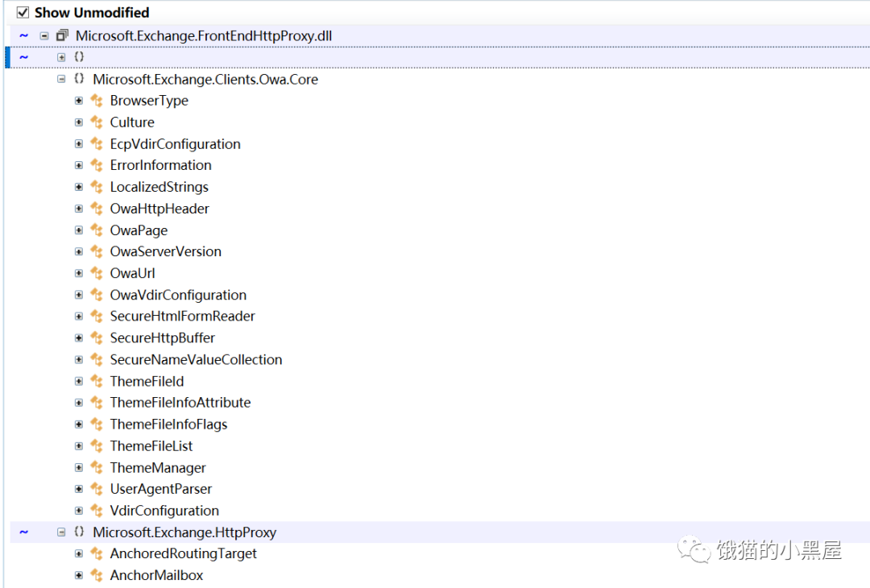
Task: Expand the EcpVdirConfiguration class node
Action: pos(79,143)
